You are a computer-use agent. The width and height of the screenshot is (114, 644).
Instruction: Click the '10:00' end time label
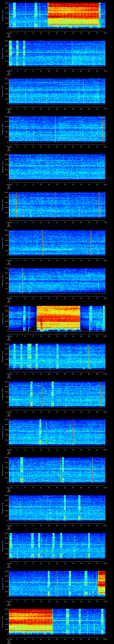105,336
